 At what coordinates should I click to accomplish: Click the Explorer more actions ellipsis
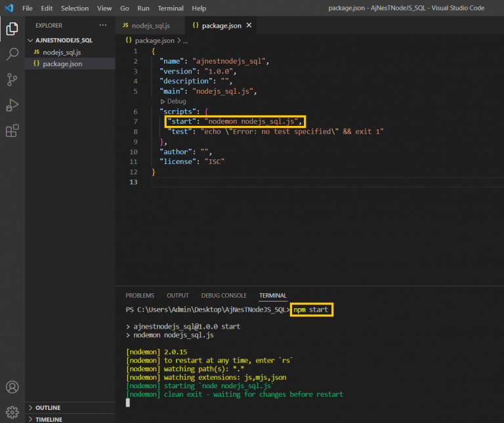click(x=102, y=25)
